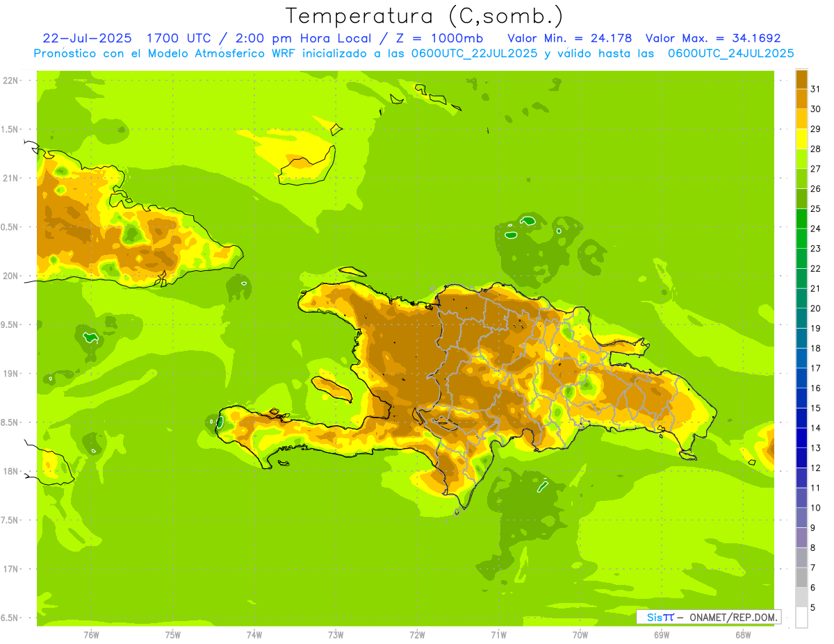Click latitude axis label 18N
This screenshot has width=834, height=644.
coord(11,471)
